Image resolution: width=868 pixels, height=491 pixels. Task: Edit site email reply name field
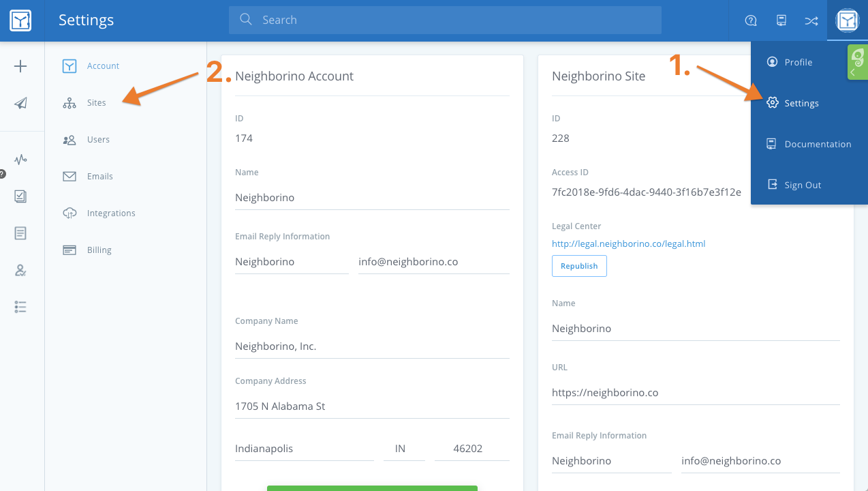(x=612, y=461)
